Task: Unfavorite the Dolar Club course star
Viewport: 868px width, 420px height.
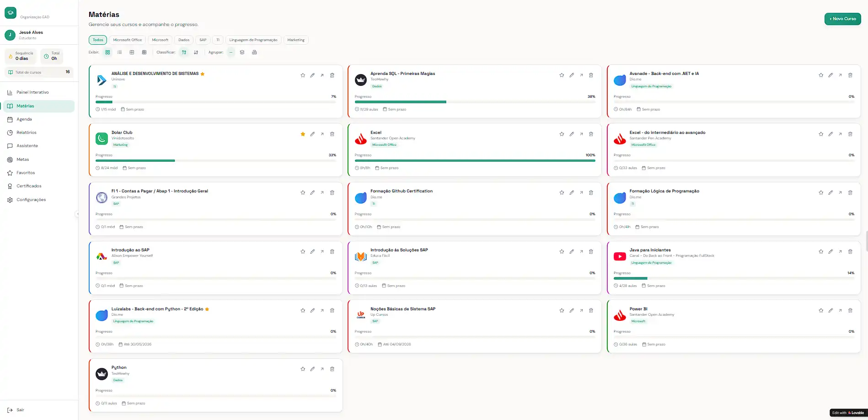Action: [x=303, y=134]
